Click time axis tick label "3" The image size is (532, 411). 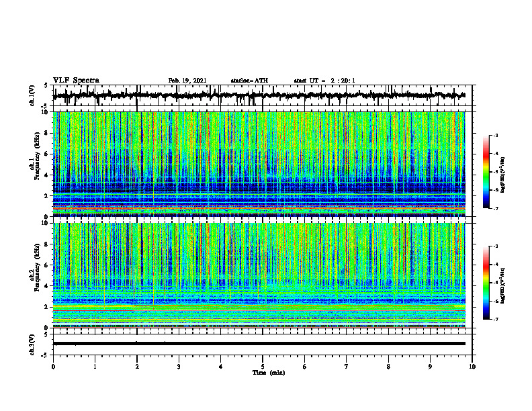pos(179,367)
